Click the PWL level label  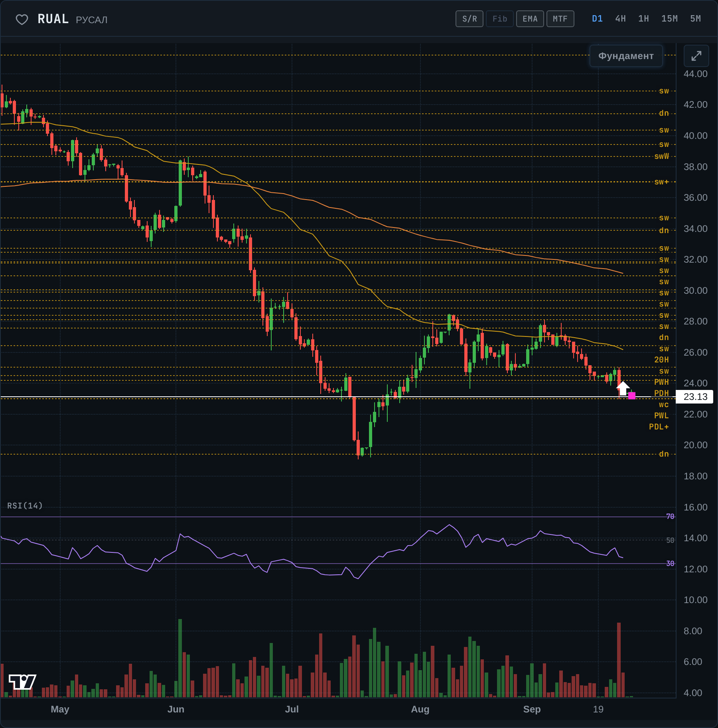click(x=661, y=415)
